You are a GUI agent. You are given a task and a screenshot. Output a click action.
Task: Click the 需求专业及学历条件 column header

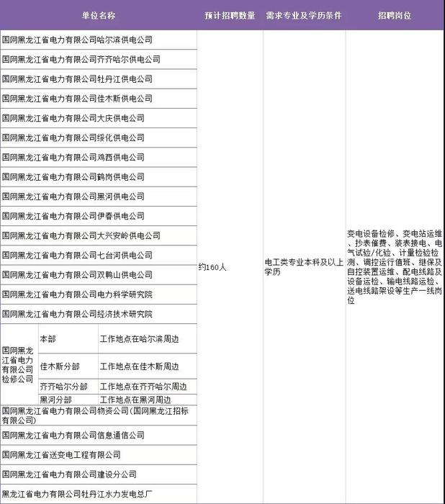304,15
